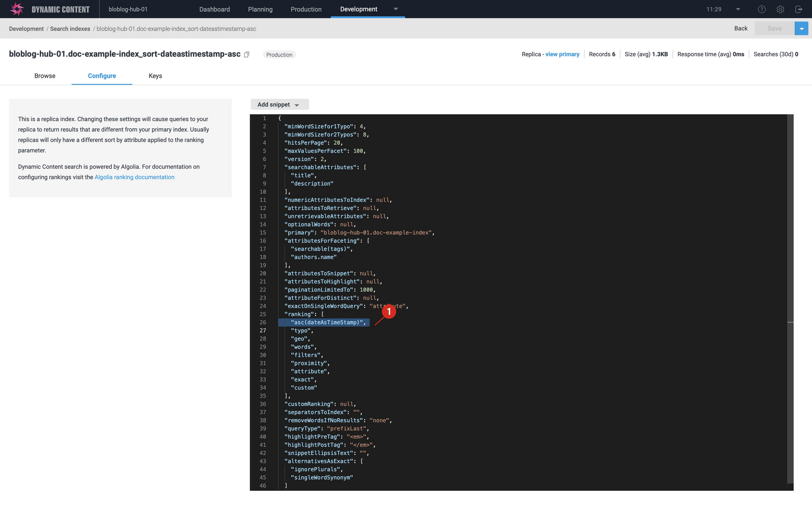Screen dimensions: 812x508
Task: Click the "title" searchable attribute
Action: point(304,176)
